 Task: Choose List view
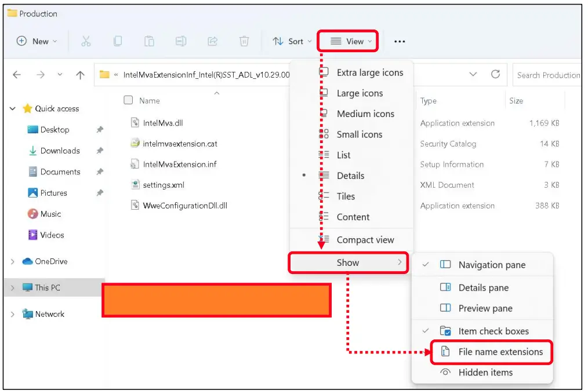click(x=351, y=155)
